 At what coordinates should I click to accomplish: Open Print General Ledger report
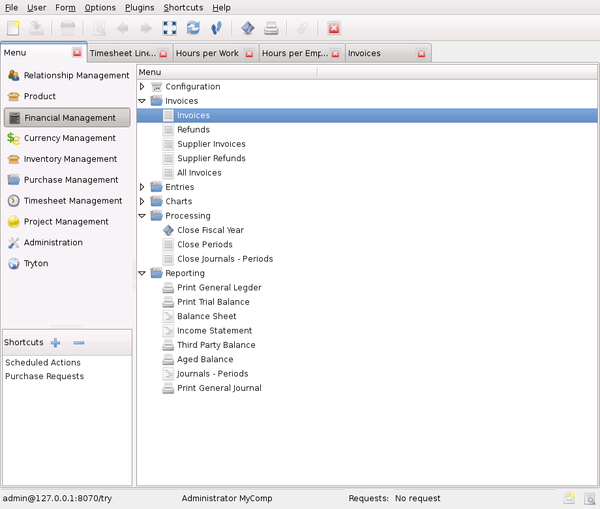[x=219, y=287]
